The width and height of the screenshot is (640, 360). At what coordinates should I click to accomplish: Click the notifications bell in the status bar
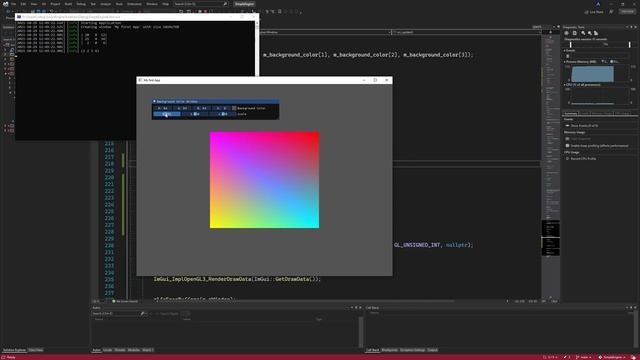pyautogui.click(x=633, y=357)
